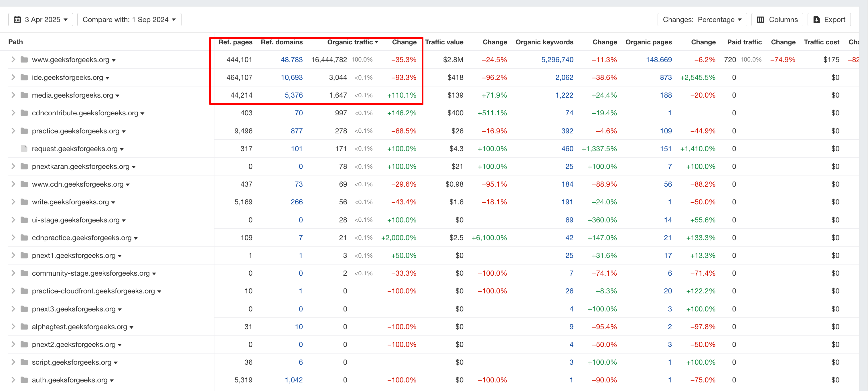Sort by Organic traffic column header

[352, 42]
